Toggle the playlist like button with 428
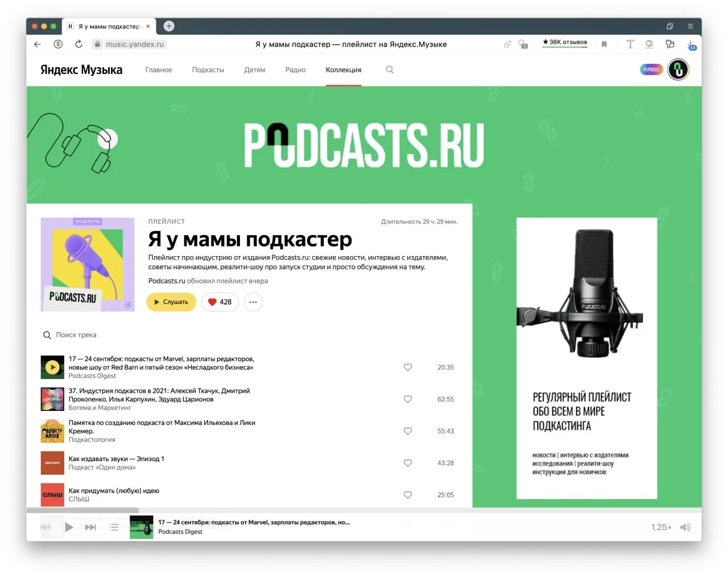 pyautogui.click(x=220, y=302)
